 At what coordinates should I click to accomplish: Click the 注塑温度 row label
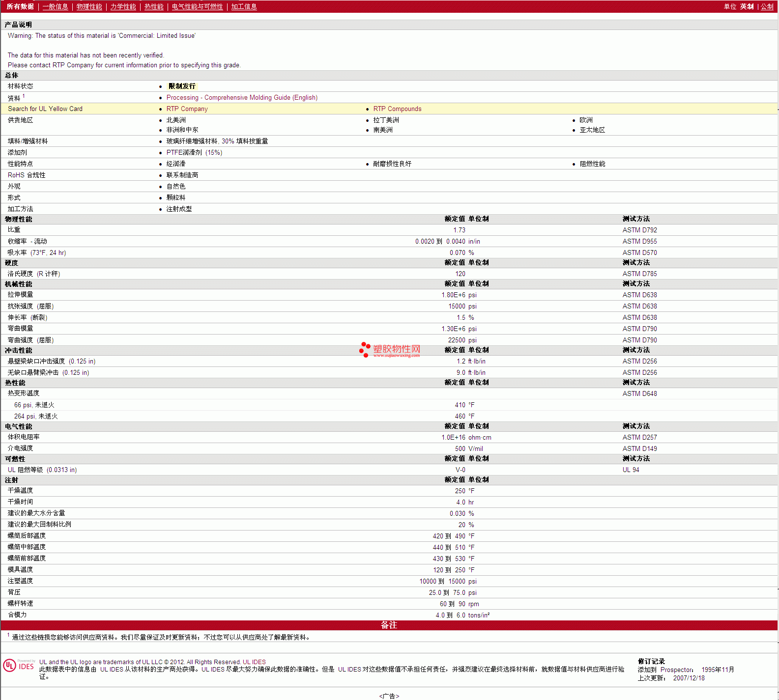[x=20, y=581]
